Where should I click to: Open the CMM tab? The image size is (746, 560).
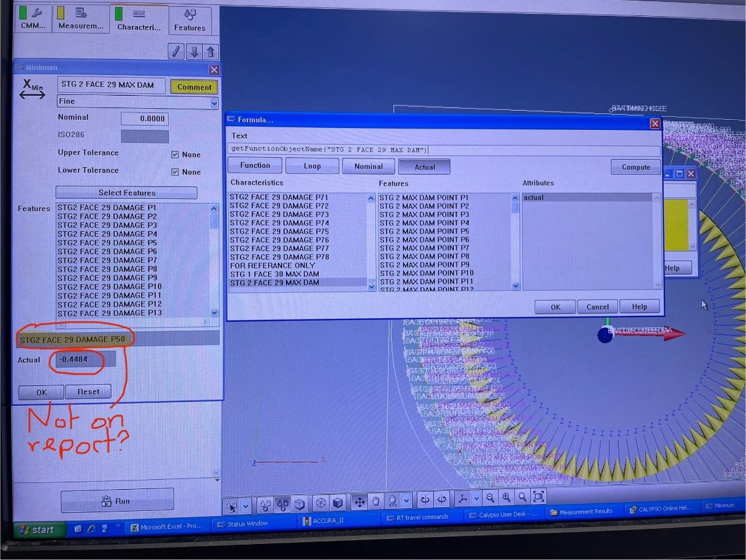(x=32, y=18)
